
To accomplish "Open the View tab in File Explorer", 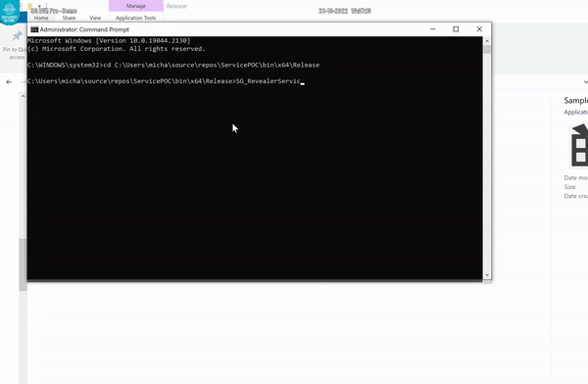I will (95, 18).
